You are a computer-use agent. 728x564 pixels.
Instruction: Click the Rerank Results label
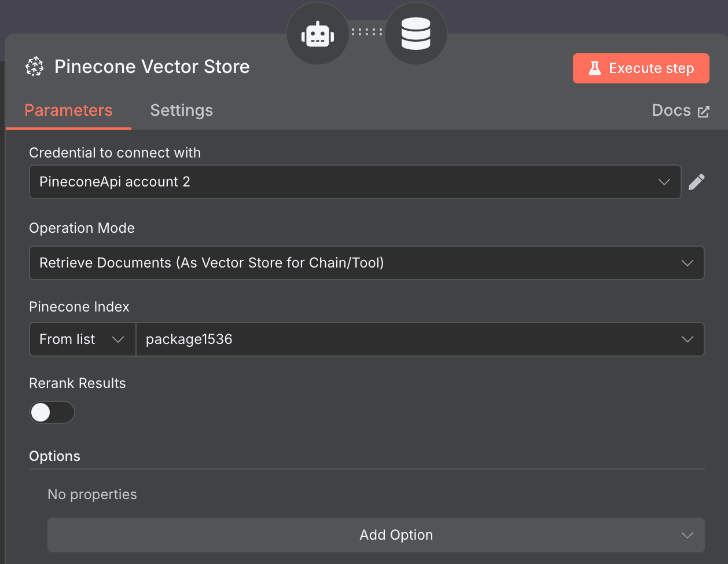pos(78,383)
